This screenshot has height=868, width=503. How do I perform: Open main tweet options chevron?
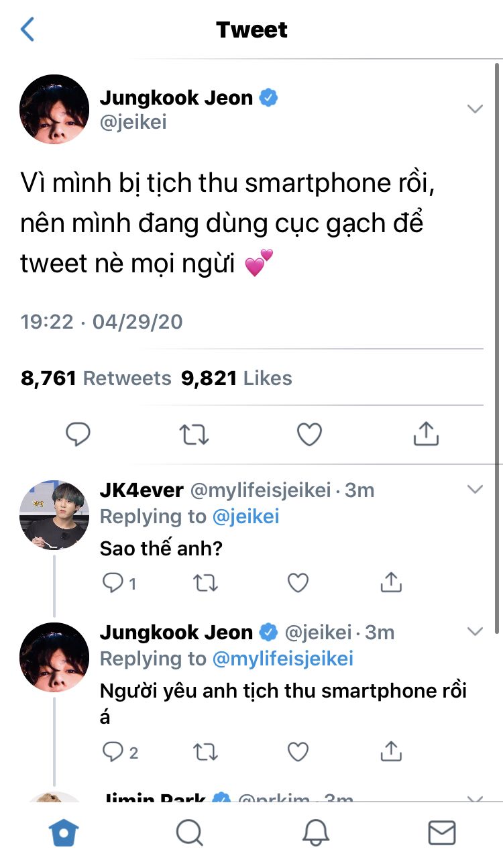click(x=475, y=109)
